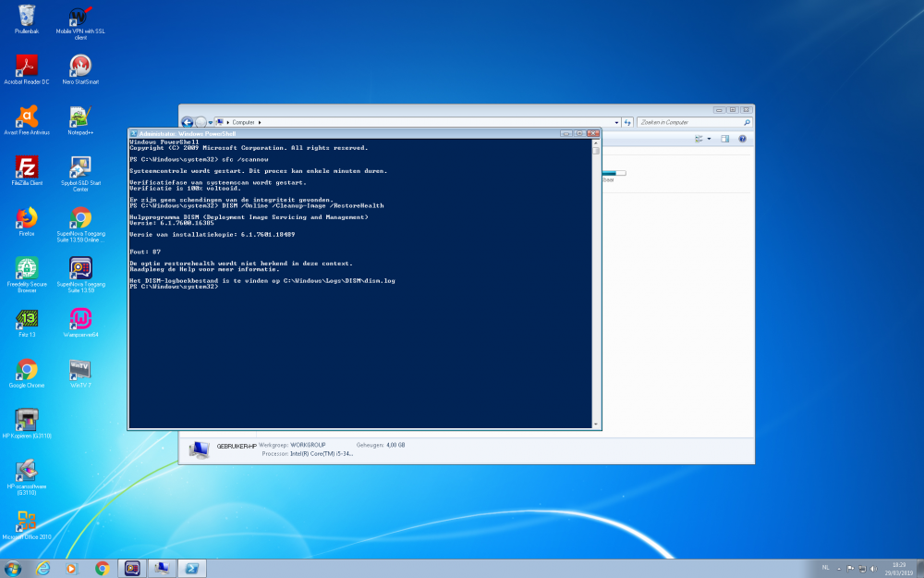Open Internet Explorer from the taskbar

coord(43,568)
